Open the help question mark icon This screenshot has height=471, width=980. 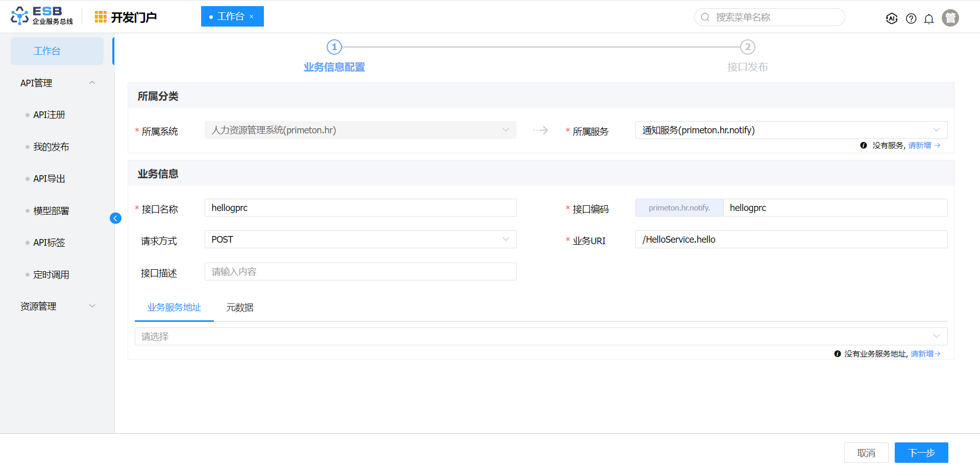[x=911, y=18]
